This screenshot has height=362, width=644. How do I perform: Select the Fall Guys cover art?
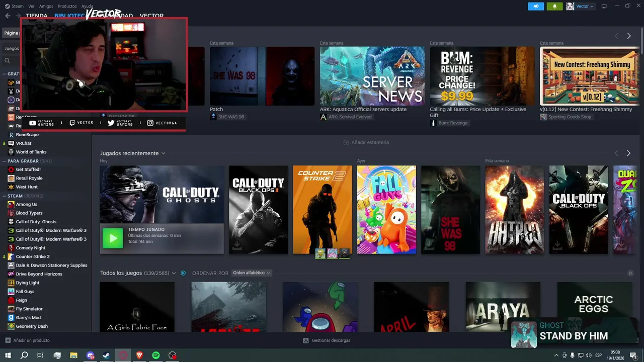(x=386, y=210)
